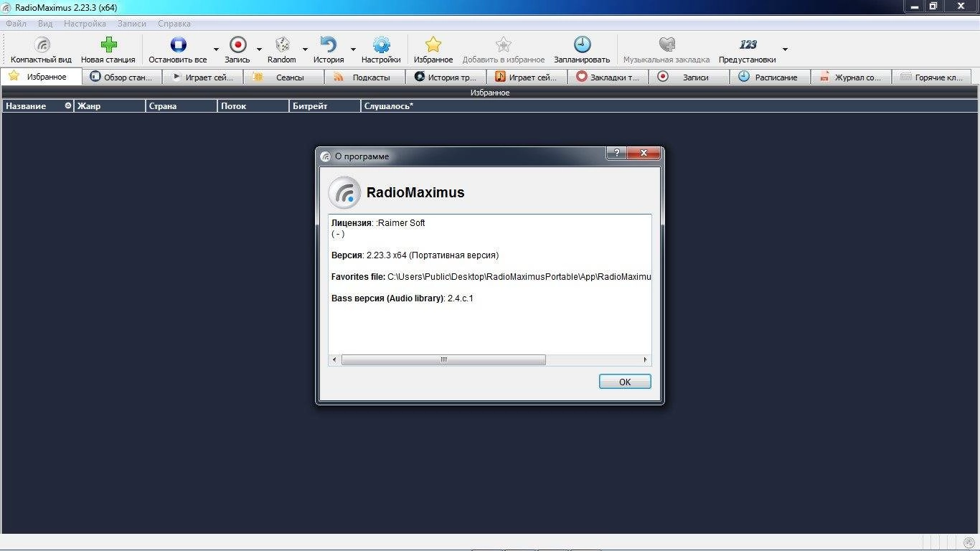Open the Справка menu
980x551 pixels.
174,24
